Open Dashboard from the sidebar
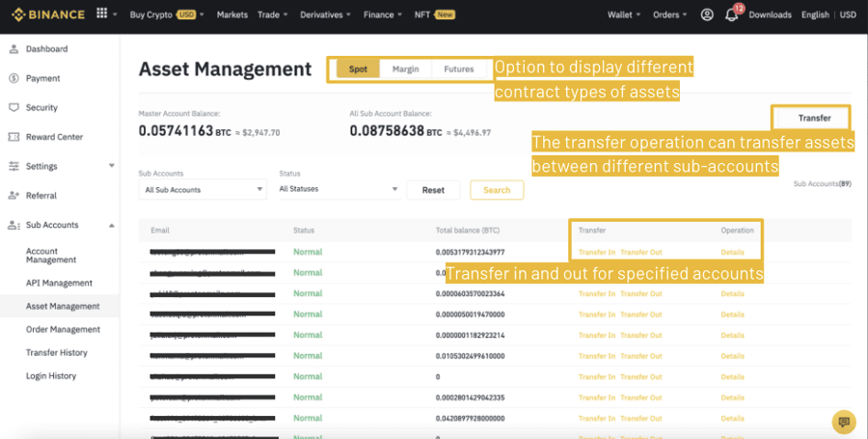The image size is (868, 439). click(46, 48)
